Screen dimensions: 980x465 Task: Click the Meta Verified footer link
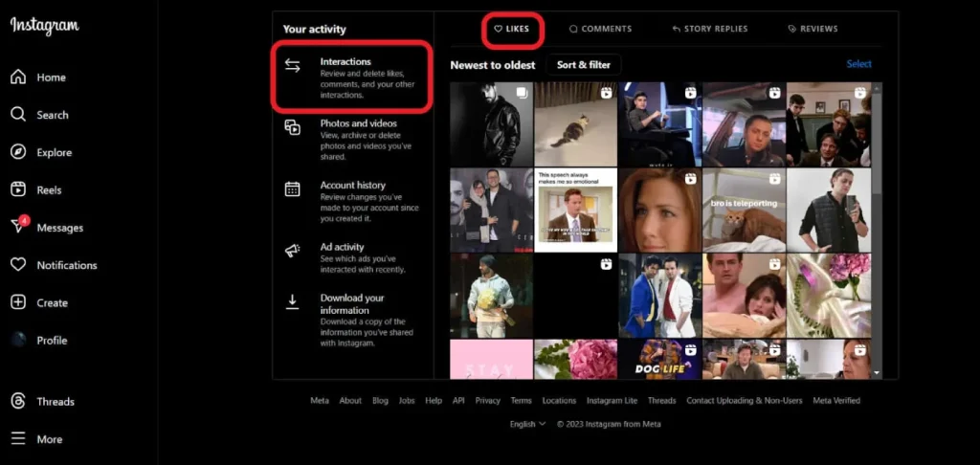click(x=836, y=401)
